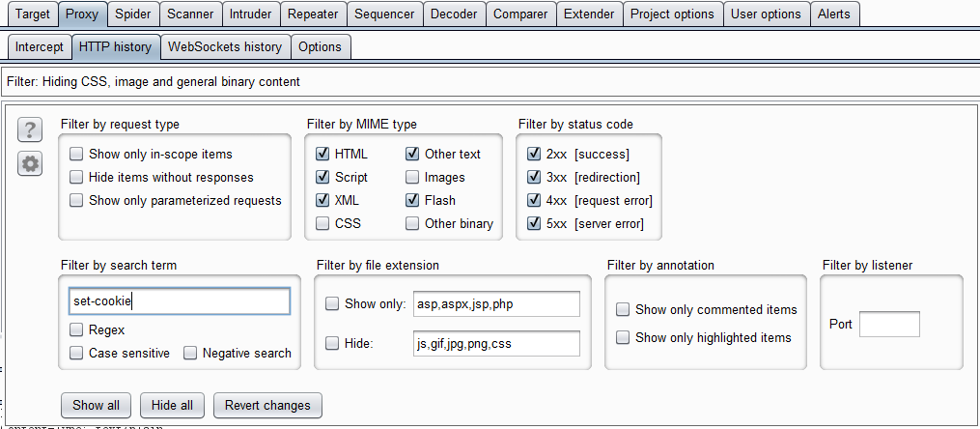
Task: Switch to the Intruder tab
Action: click(250, 14)
